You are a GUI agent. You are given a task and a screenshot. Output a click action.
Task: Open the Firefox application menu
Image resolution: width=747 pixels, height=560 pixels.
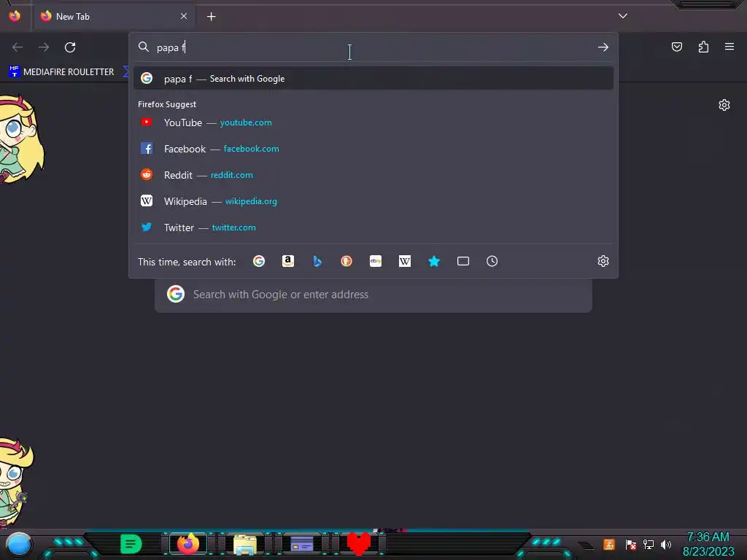click(x=729, y=47)
